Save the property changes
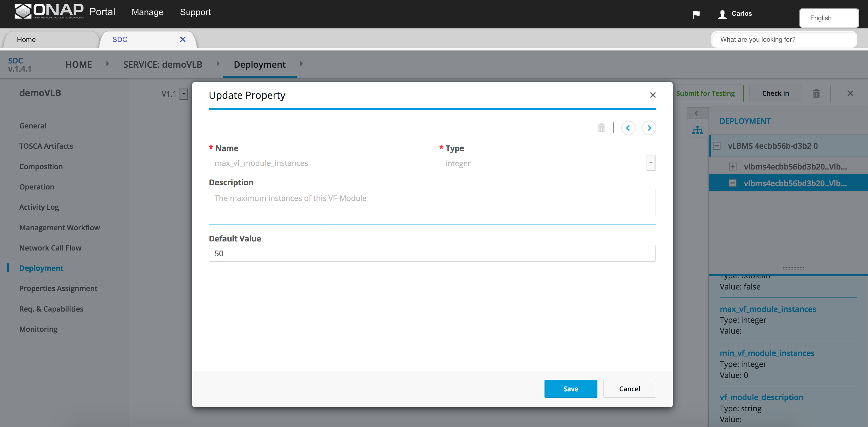The height and width of the screenshot is (427, 868). pyautogui.click(x=571, y=389)
